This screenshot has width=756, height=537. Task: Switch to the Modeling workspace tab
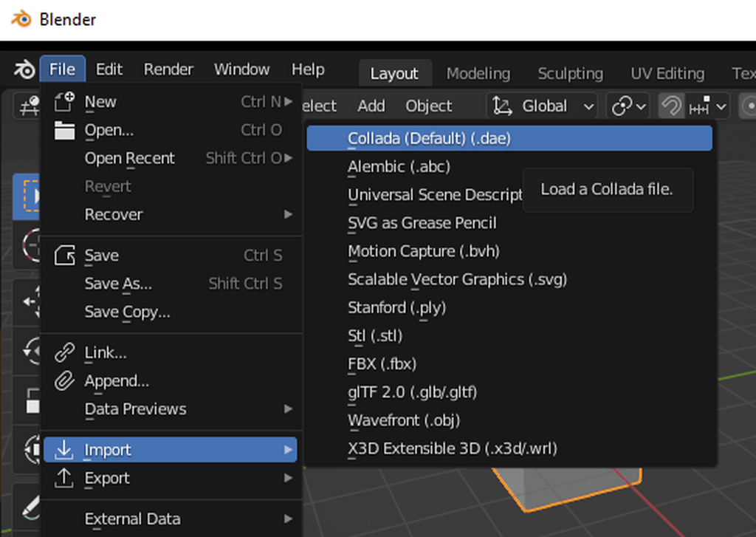click(x=478, y=73)
